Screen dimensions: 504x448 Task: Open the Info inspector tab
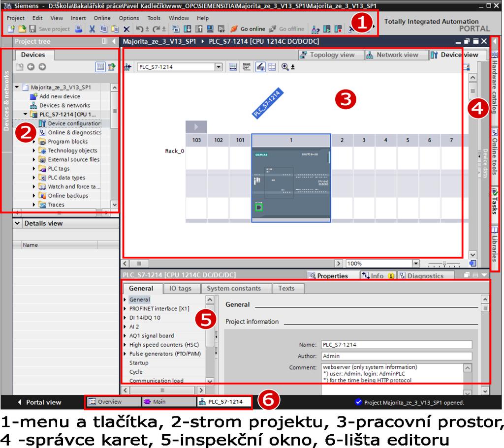pyautogui.click(x=378, y=275)
